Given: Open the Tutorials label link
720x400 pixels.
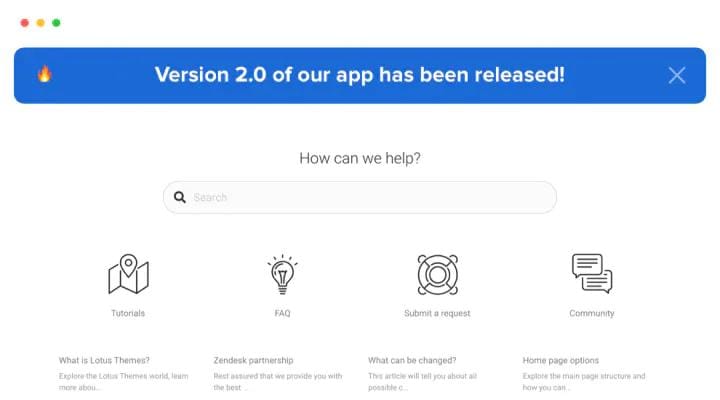Looking at the screenshot, I should tap(128, 313).
